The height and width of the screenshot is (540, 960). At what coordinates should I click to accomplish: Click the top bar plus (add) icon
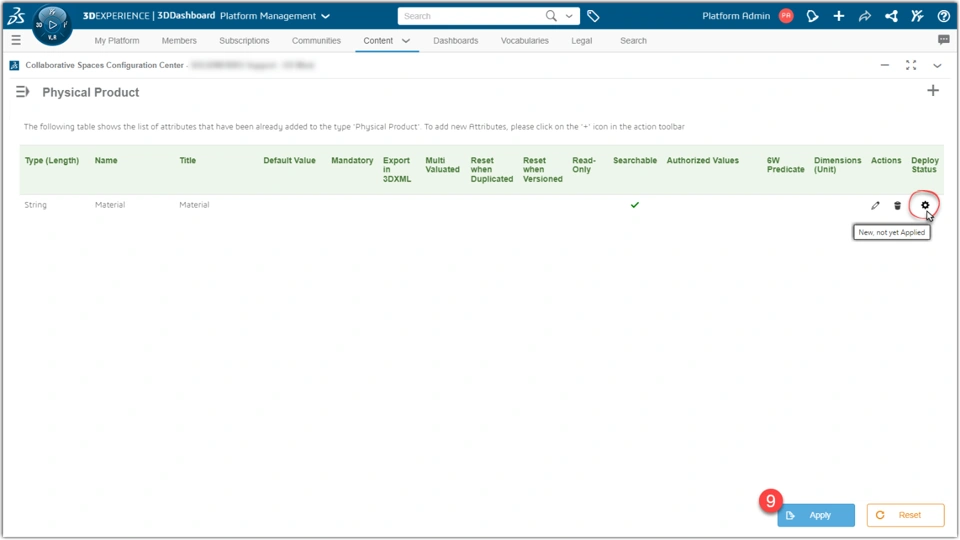click(x=839, y=16)
